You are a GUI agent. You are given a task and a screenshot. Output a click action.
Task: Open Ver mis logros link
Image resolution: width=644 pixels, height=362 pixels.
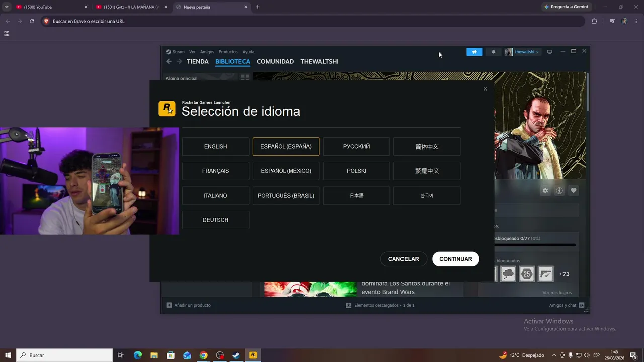tap(557, 293)
